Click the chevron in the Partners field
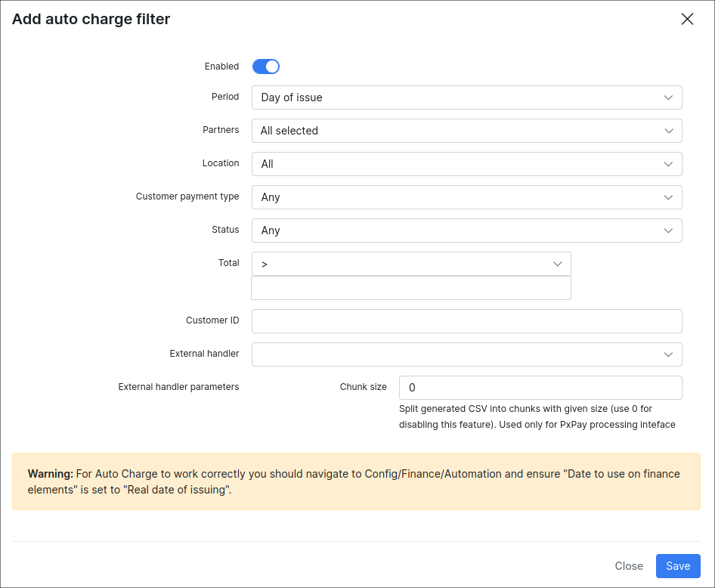The image size is (715, 588). tap(668, 131)
